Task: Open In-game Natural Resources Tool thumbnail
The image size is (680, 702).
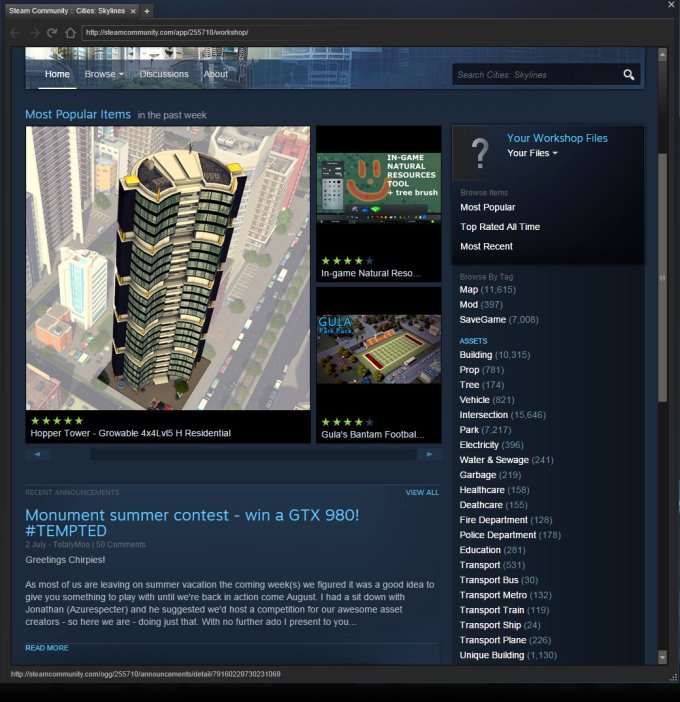Action: click(379, 188)
